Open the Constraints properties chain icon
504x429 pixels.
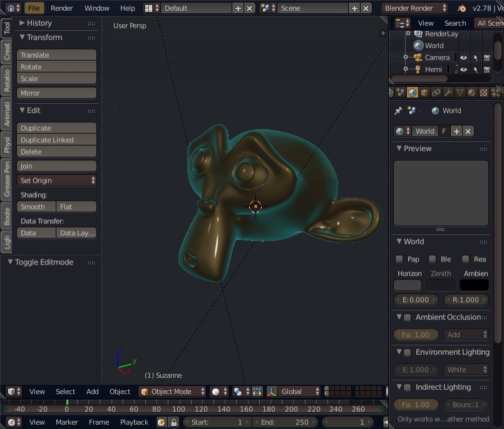click(435, 92)
